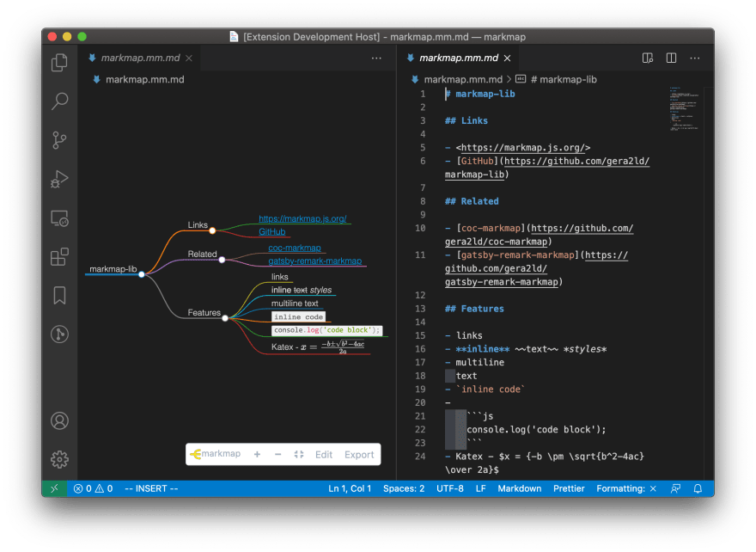Click the console.log code block node
Screen dimensions: 756x552
pos(327,330)
